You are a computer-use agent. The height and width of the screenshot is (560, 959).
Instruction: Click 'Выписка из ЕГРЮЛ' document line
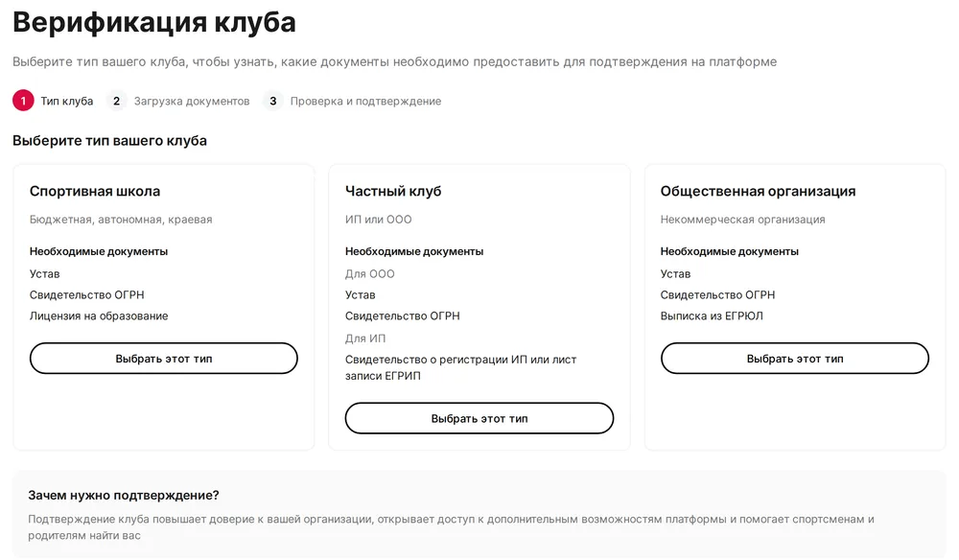[712, 316]
